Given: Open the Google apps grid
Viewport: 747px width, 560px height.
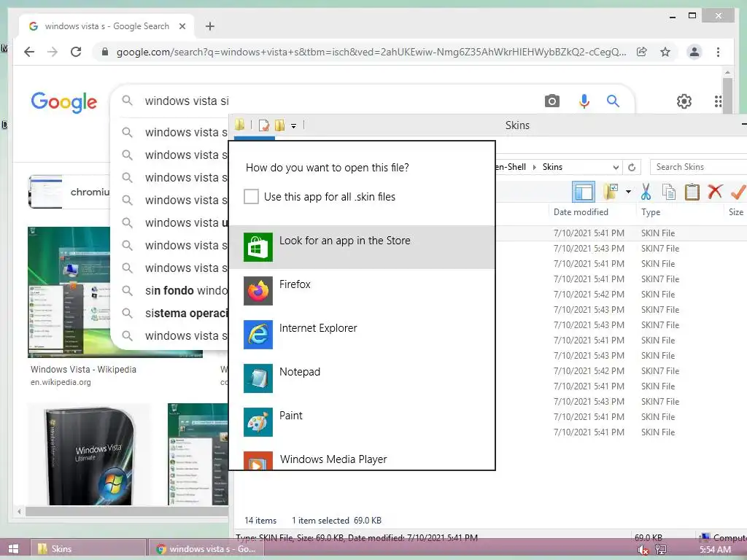Looking at the screenshot, I should pos(718,101).
